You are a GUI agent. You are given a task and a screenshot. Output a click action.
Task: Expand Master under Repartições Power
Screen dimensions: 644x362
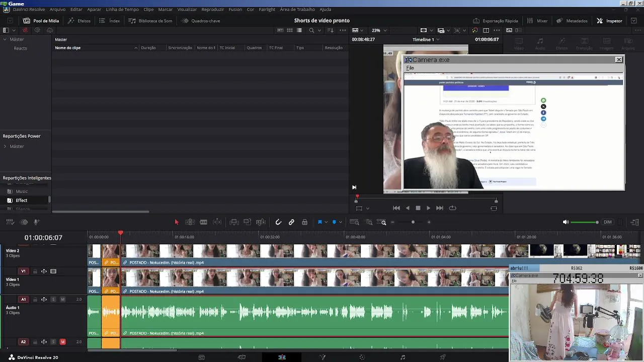(5, 146)
